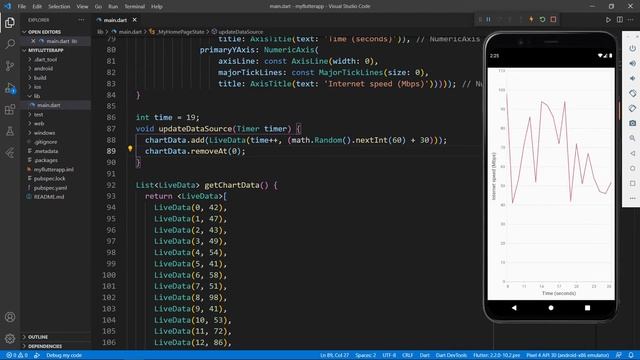Open emulator extended controls ellipsis
Image resolution: width=640 pixels, height=360 pixels.
pos(632,198)
